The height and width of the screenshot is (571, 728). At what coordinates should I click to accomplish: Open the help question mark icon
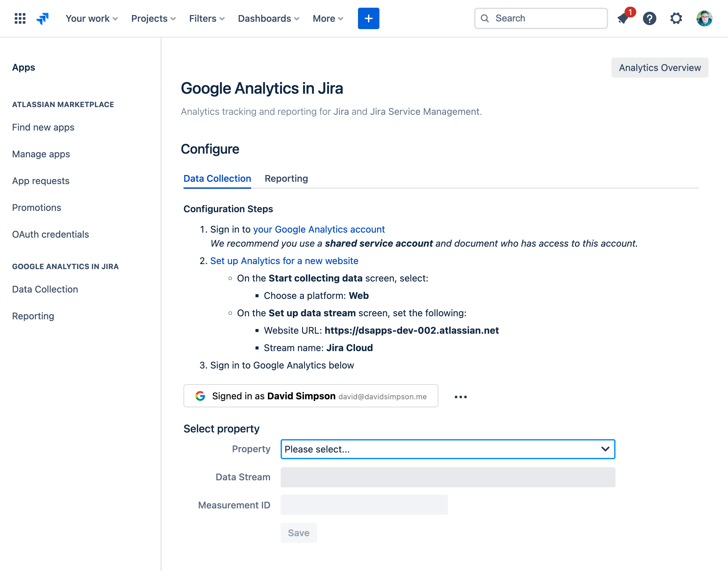(x=649, y=18)
